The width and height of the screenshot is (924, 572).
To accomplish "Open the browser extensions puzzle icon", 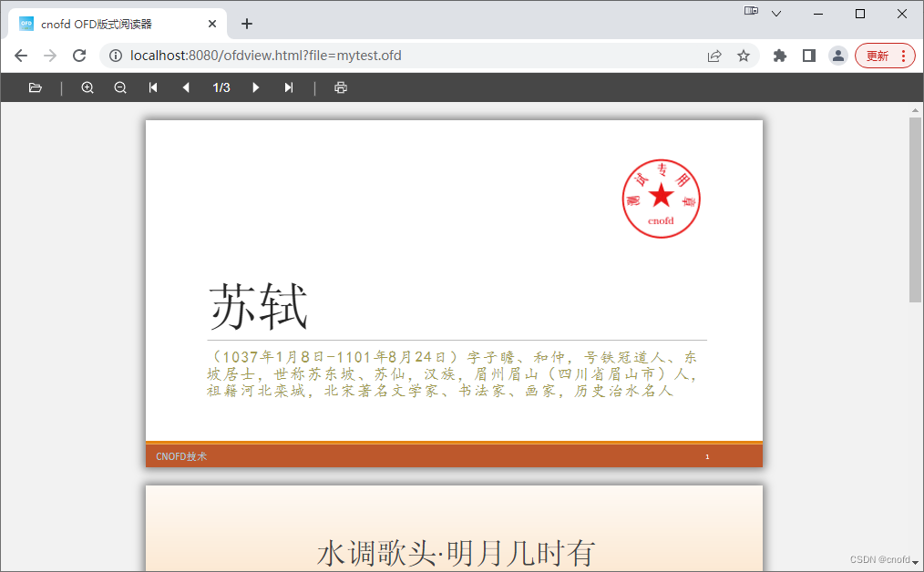I will [779, 56].
